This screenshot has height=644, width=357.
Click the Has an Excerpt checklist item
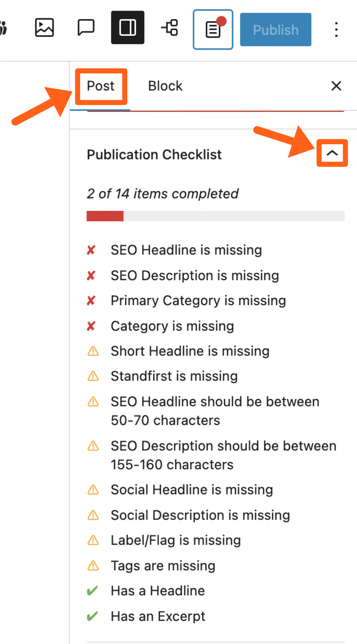(158, 616)
